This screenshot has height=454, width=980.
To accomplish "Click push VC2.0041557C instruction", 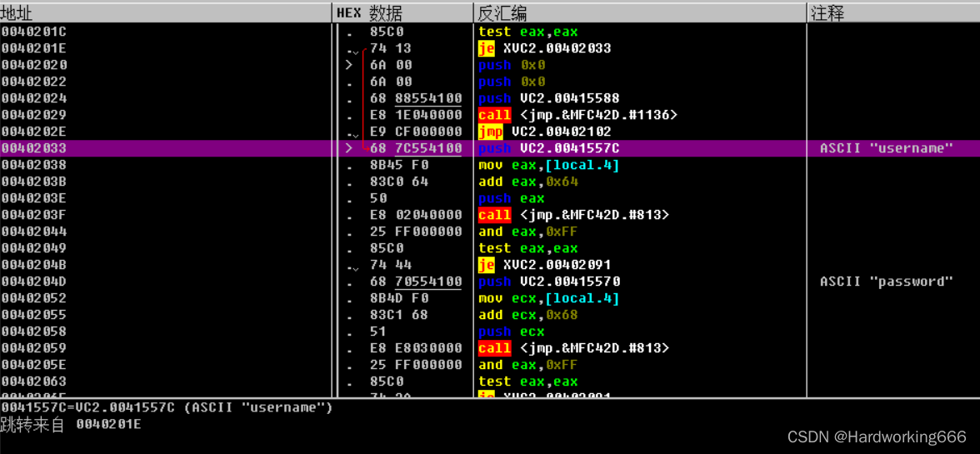I will (548, 148).
